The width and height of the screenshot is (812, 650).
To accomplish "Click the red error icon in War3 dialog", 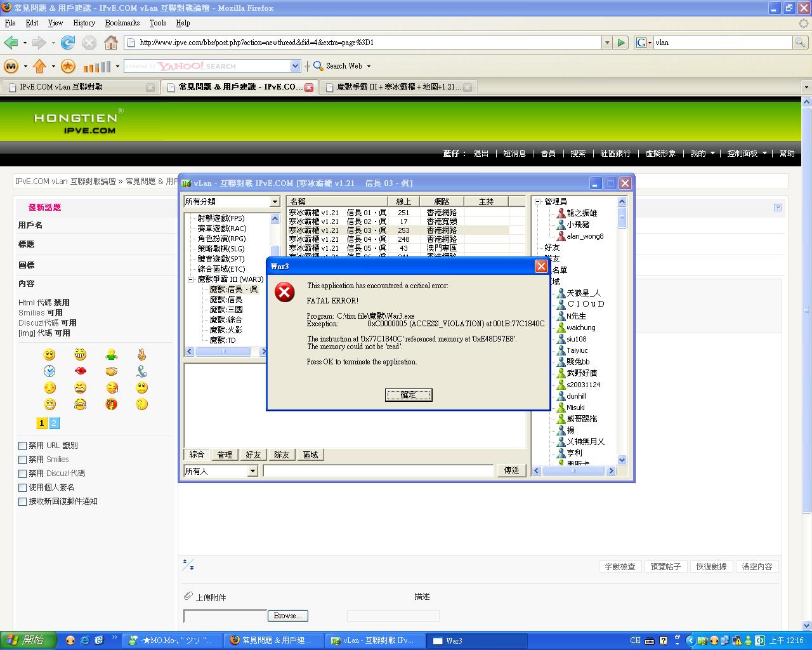I will tap(285, 292).
